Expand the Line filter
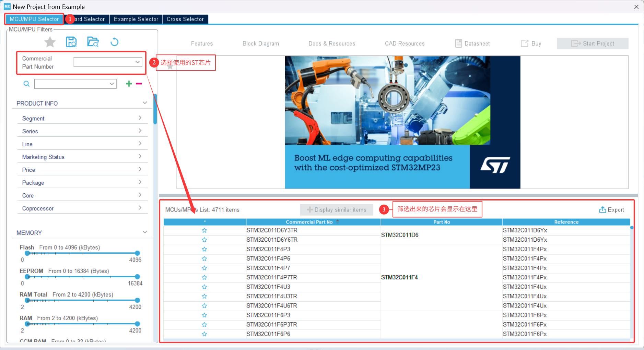The height and width of the screenshot is (350, 644). [x=140, y=144]
